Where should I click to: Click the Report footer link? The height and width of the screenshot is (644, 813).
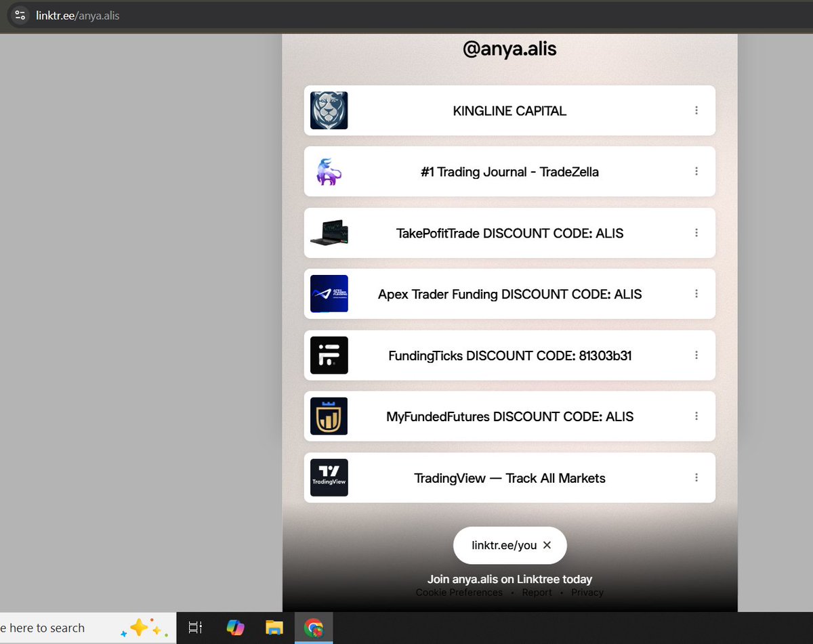pyautogui.click(x=537, y=593)
